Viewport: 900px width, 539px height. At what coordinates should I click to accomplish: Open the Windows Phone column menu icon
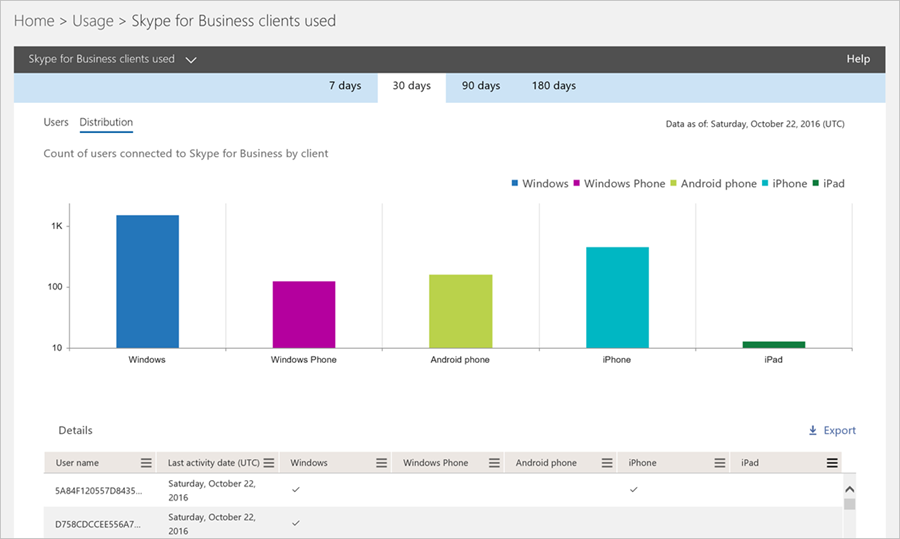[x=494, y=463]
